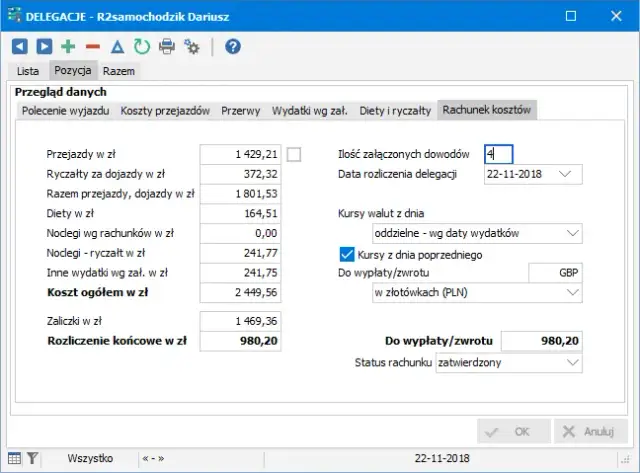
Task: Add new record with green plus
Action: click(68, 46)
